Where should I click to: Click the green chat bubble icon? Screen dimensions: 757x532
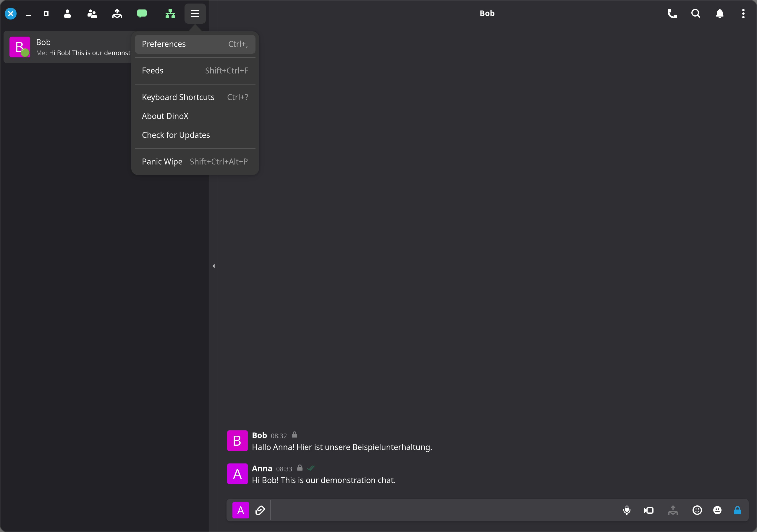pyautogui.click(x=142, y=14)
